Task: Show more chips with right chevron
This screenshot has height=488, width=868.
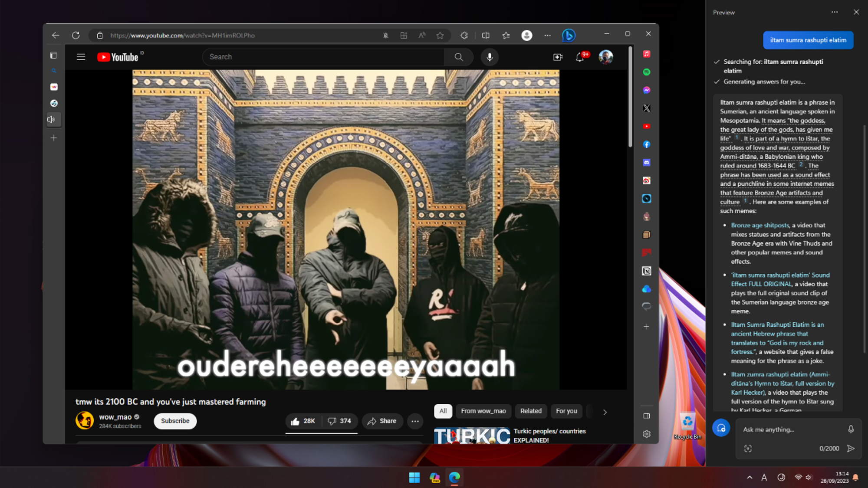Action: (x=605, y=412)
